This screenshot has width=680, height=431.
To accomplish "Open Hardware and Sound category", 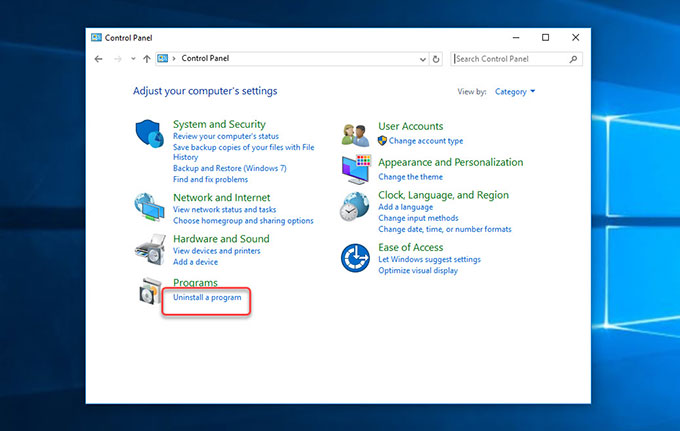I will click(x=221, y=239).
